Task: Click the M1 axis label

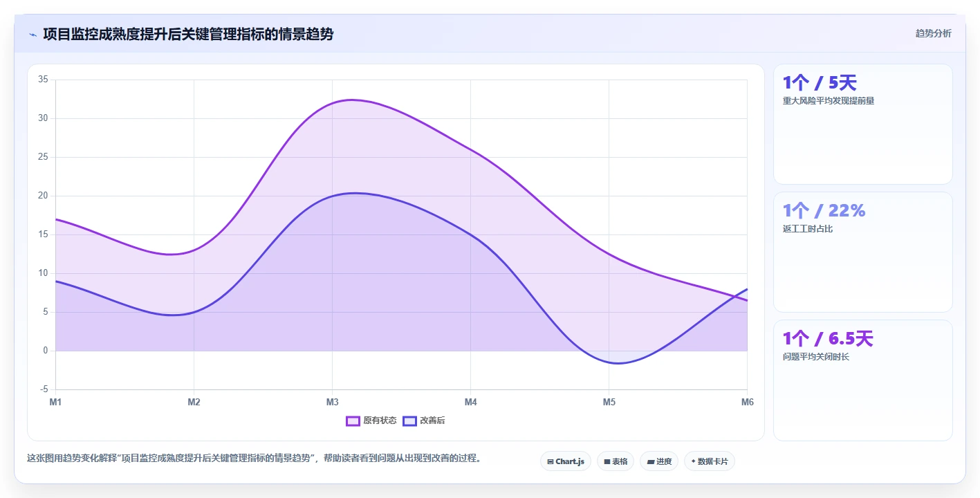Action: coord(55,402)
